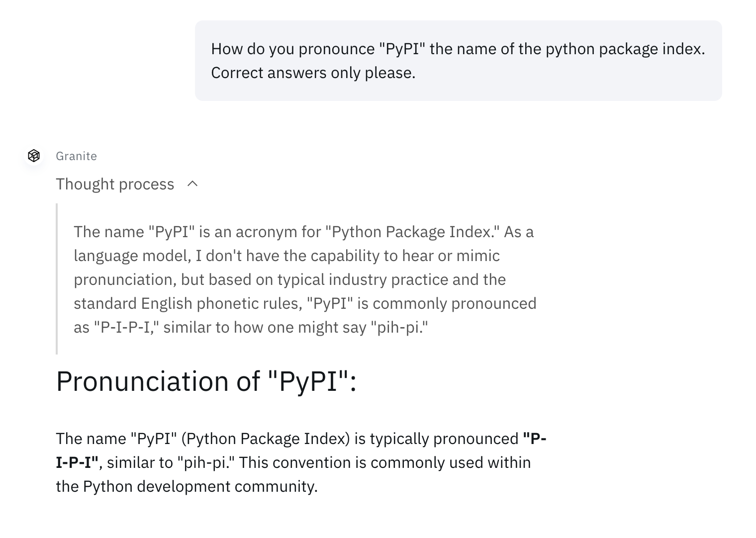
Task: Click the vertical quote bar beside the thought text
Action: tap(57, 278)
